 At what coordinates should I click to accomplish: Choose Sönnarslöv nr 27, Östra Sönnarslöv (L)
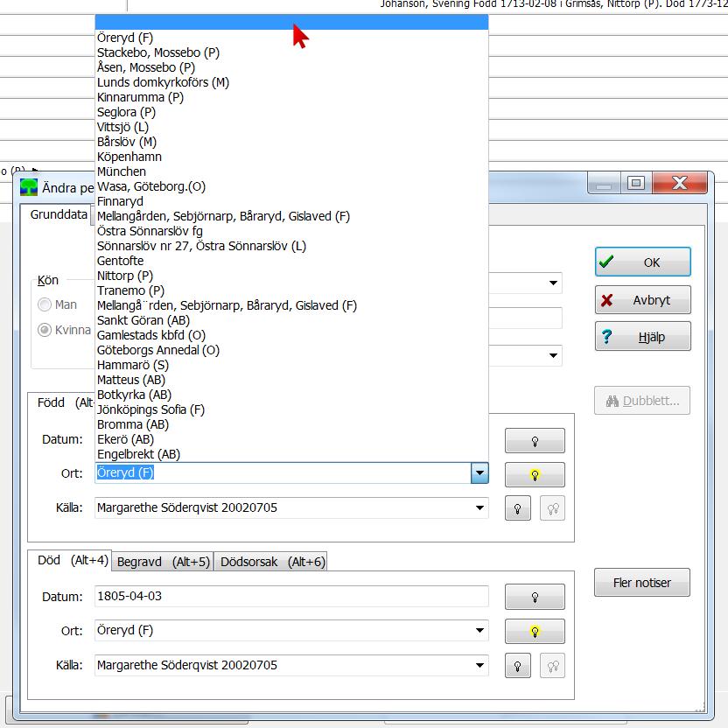[291, 246]
